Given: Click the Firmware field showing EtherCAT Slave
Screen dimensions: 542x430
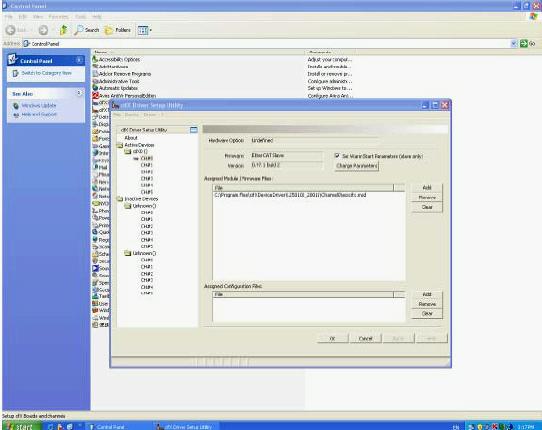Looking at the screenshot, I should [286, 156].
